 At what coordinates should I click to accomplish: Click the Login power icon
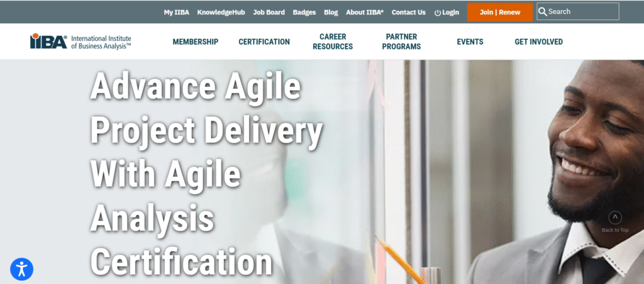tap(438, 13)
